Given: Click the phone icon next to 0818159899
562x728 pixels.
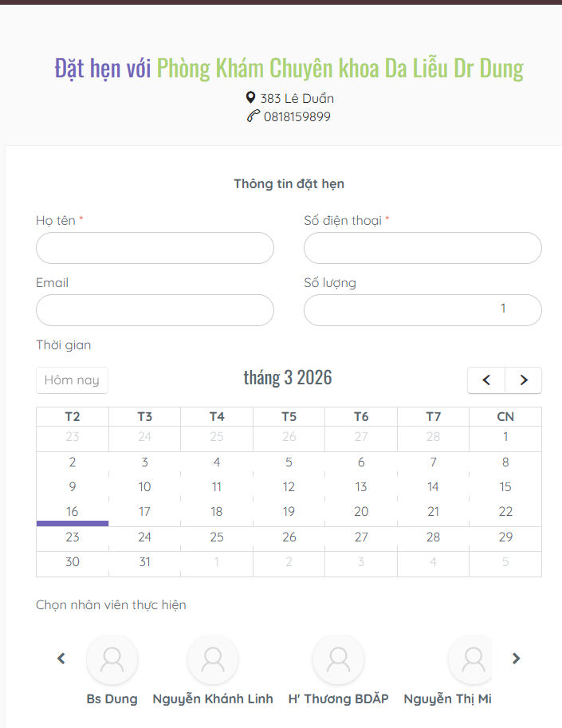Looking at the screenshot, I should pos(253,116).
